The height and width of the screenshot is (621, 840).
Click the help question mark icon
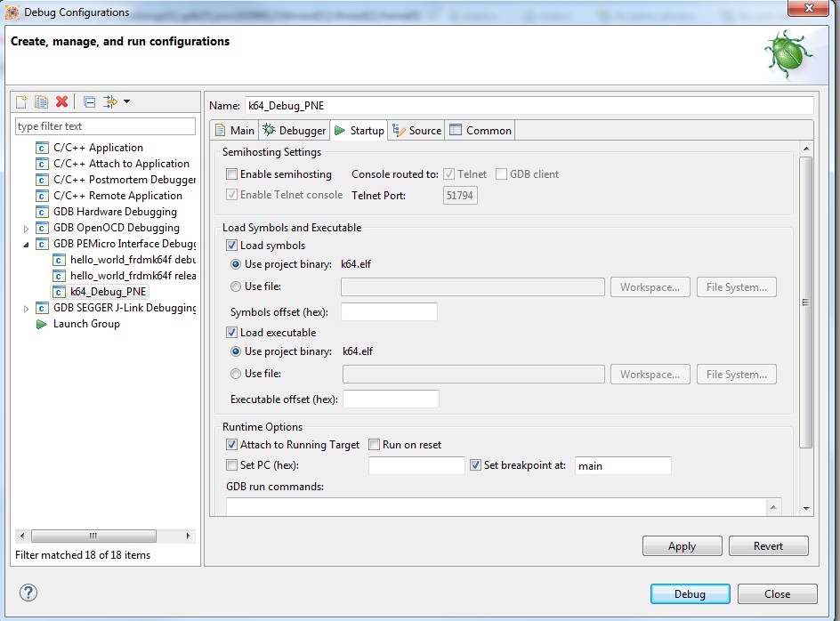[28, 593]
